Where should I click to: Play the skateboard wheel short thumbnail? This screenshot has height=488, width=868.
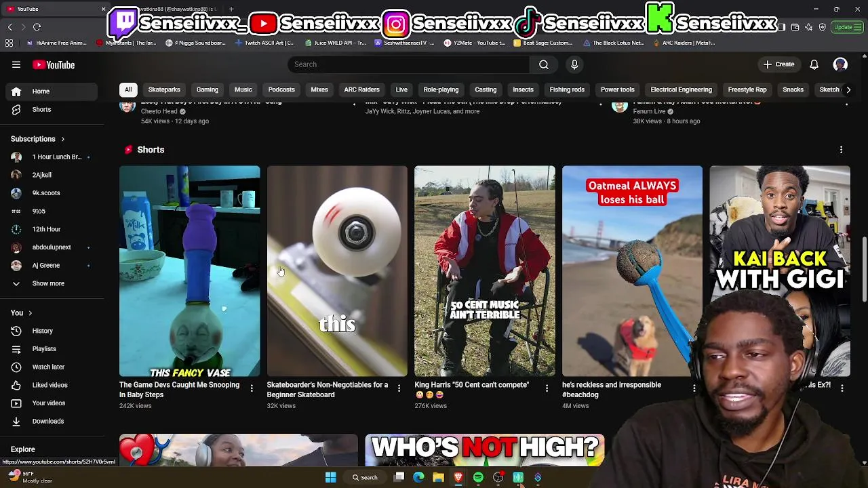coord(337,271)
